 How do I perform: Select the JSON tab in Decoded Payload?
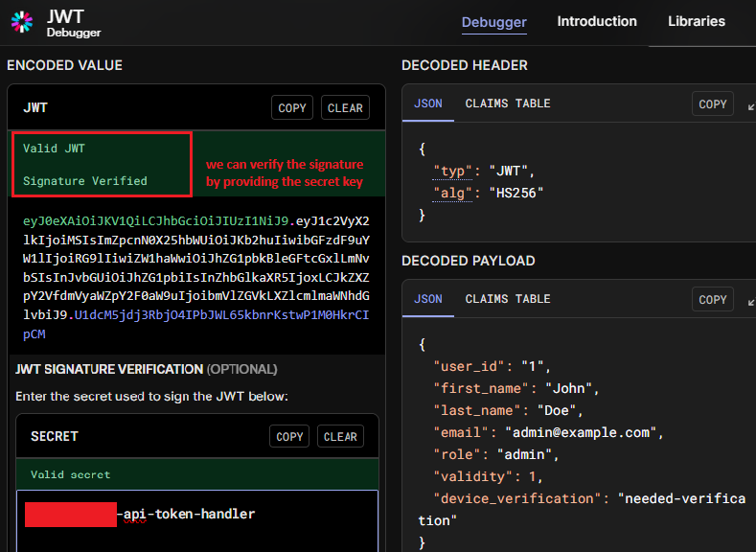(428, 299)
